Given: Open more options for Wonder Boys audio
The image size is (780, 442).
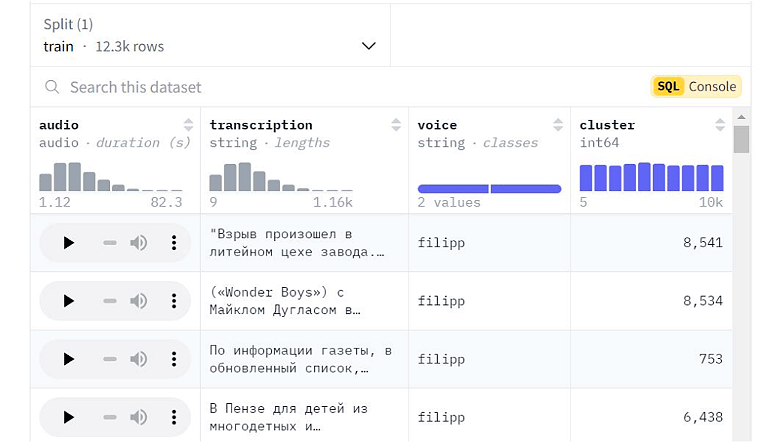Looking at the screenshot, I should point(174,301).
